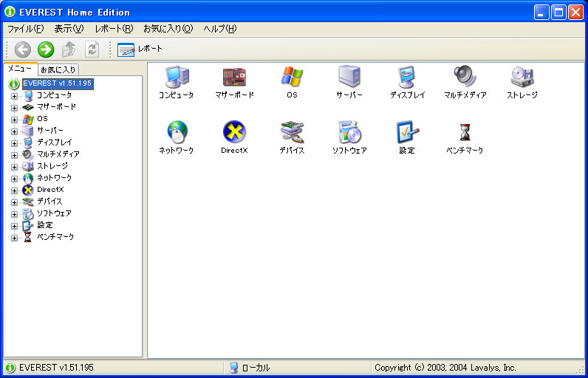Expand the DirectX tree node
This screenshot has height=378, width=588.
tap(14, 190)
